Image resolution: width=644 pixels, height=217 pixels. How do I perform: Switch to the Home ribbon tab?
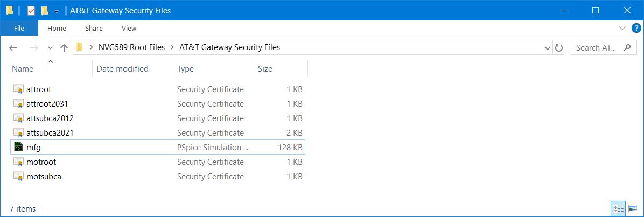57,29
